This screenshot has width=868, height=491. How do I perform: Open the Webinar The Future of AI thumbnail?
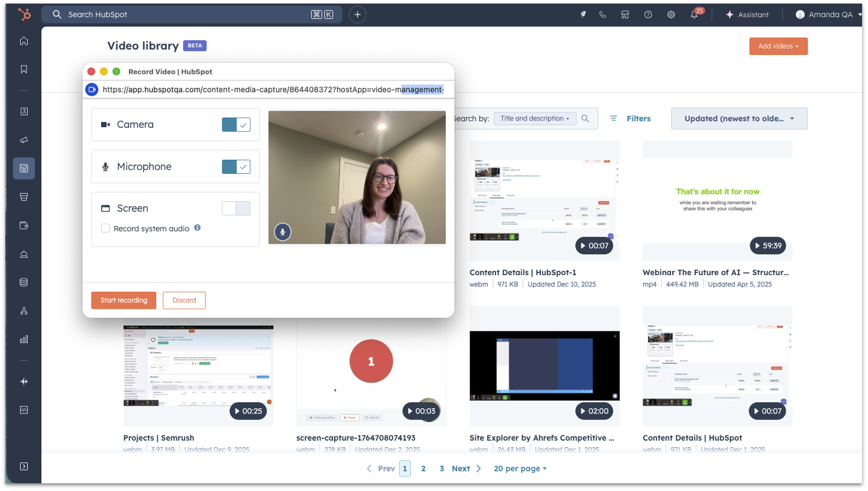click(x=717, y=201)
